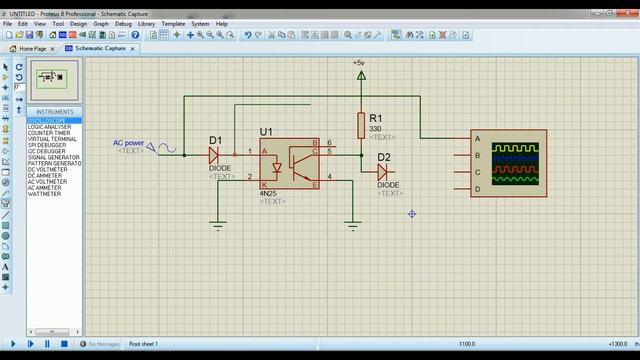Image resolution: width=640 pixels, height=360 pixels.
Task: Select WATTMETER in instruments list
Action: click(44, 194)
